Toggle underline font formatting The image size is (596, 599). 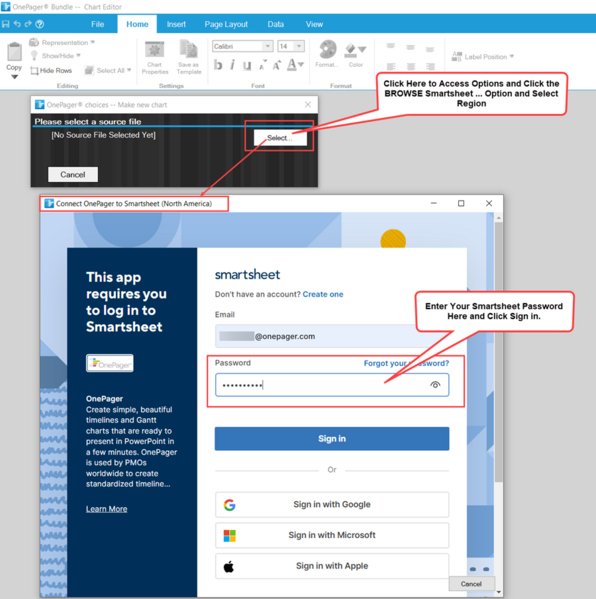[x=247, y=66]
